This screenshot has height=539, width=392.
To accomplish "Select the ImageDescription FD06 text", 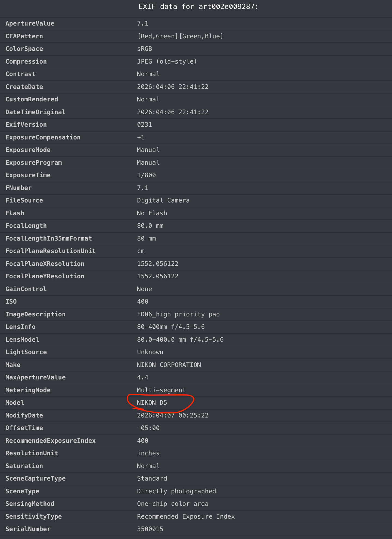I will click(x=178, y=314).
